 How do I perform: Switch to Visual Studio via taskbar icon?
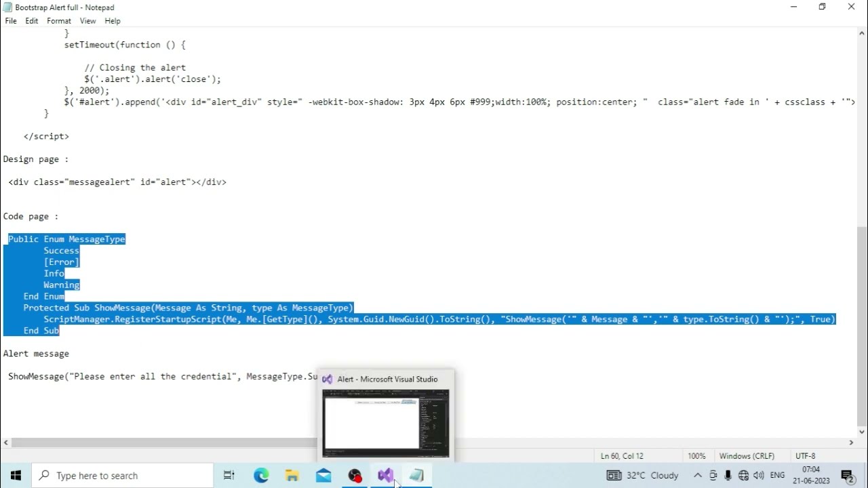(x=386, y=475)
